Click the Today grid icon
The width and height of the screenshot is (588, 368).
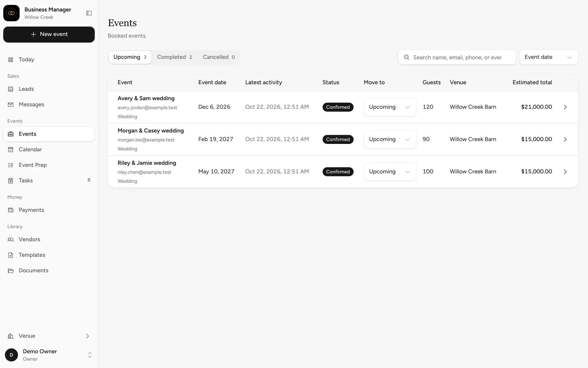point(11,60)
